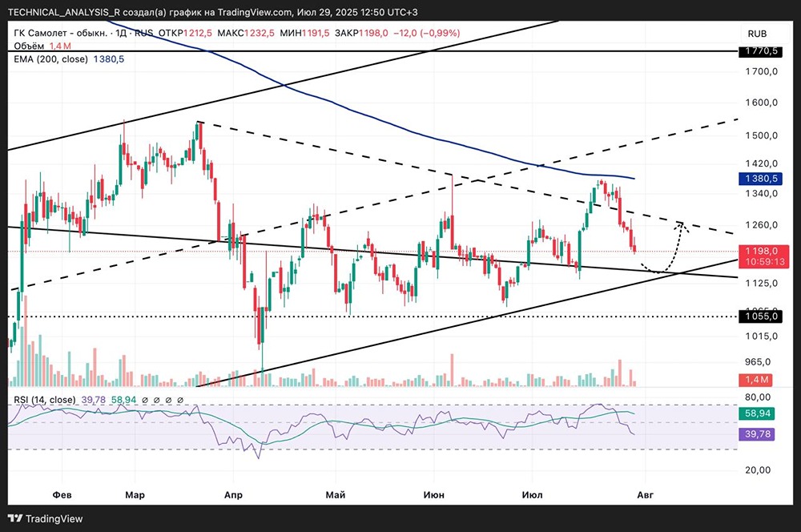801x532 pixels.
Task: Click the ЗАКР 1198,0 close value
Action: tap(361, 33)
